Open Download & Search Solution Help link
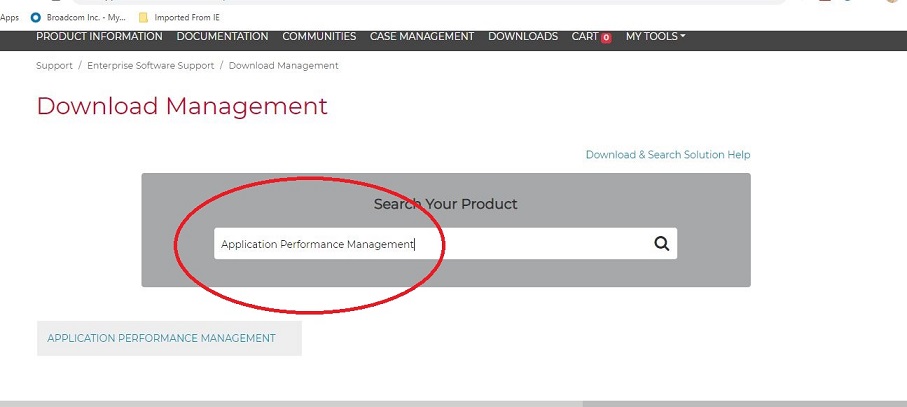Viewport: 907px width, 407px height. pyautogui.click(x=668, y=154)
